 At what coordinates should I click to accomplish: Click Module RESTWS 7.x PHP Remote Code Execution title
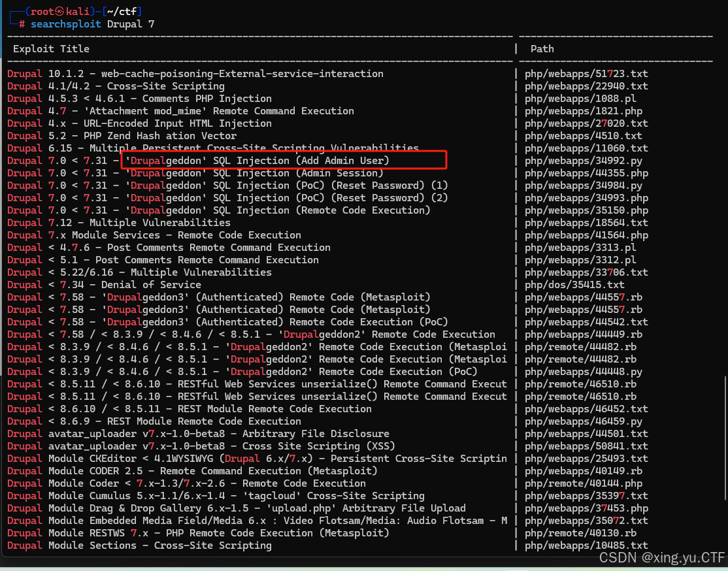point(198,533)
